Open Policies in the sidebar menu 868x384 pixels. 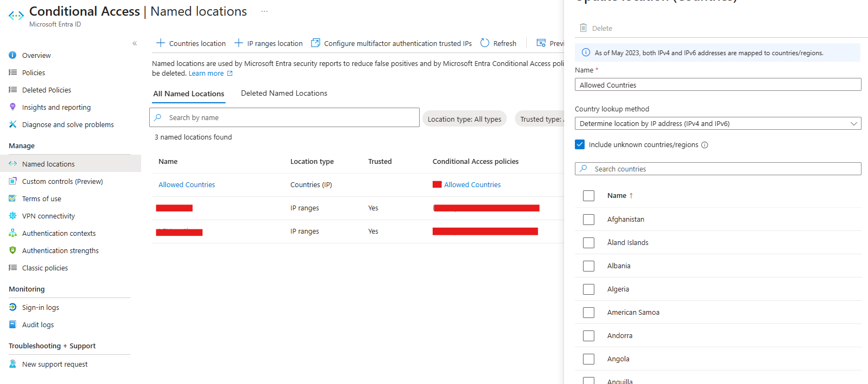click(34, 72)
